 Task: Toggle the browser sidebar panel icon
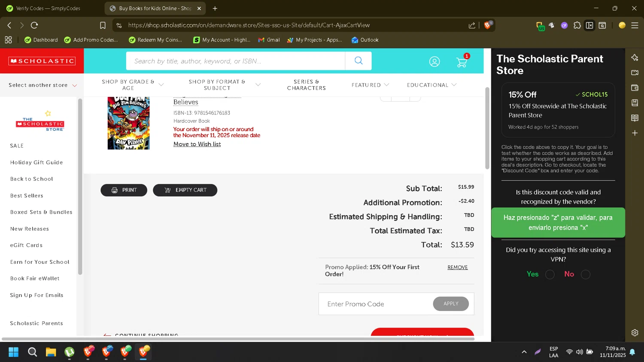pos(589,25)
